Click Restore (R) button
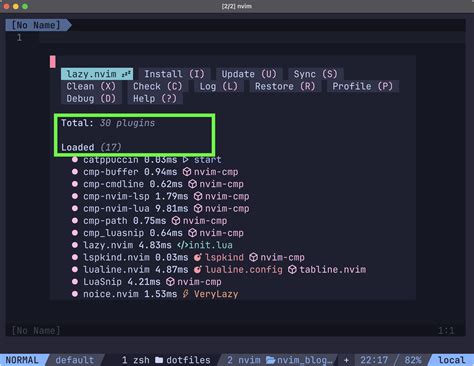The width and height of the screenshot is (474, 366). pos(285,86)
